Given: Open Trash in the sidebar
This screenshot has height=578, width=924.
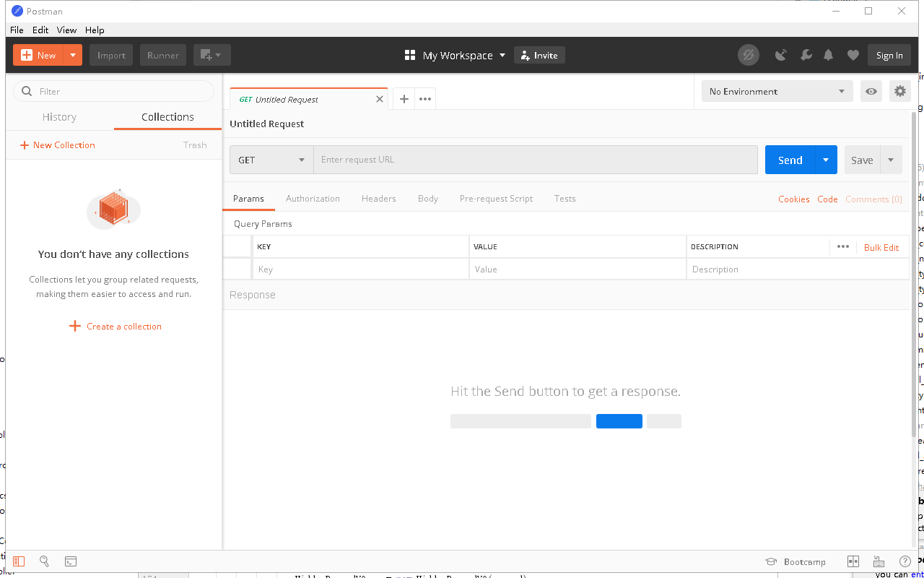Looking at the screenshot, I should point(195,145).
